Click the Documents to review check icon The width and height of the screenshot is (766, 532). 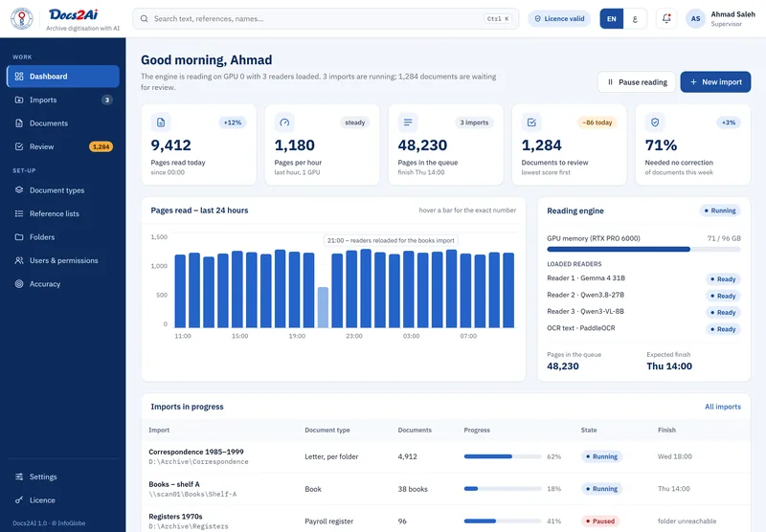pyautogui.click(x=531, y=122)
